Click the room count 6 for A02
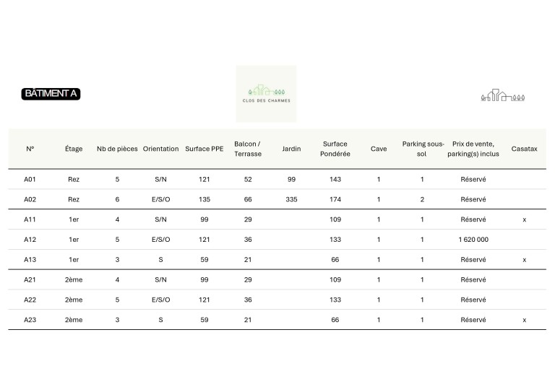555x392 pixels. coord(117,199)
